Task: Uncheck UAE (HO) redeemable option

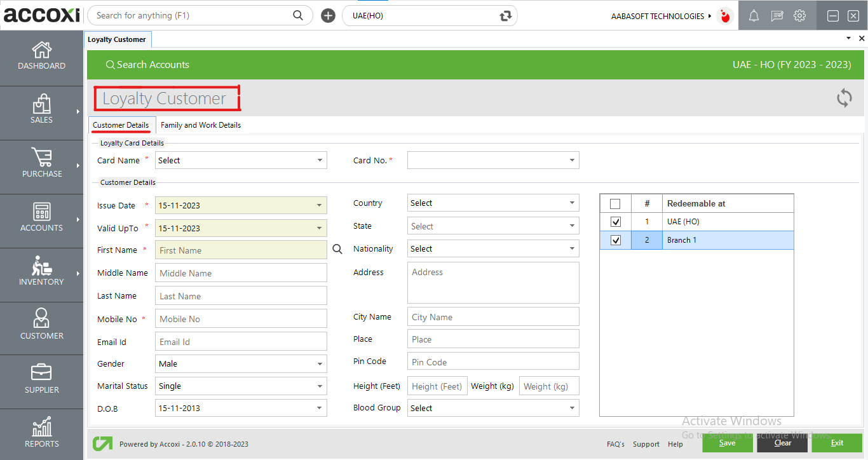Action: pos(615,221)
